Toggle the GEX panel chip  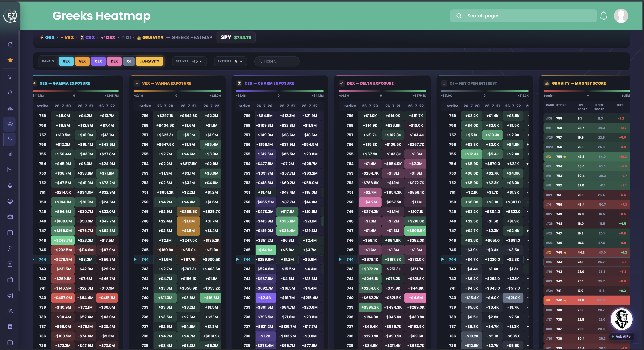66,61
